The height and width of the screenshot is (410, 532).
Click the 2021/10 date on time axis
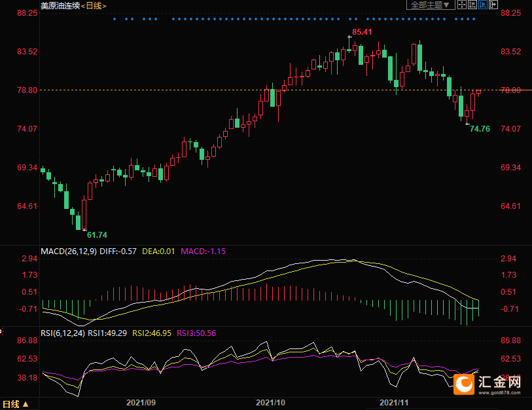(x=271, y=403)
